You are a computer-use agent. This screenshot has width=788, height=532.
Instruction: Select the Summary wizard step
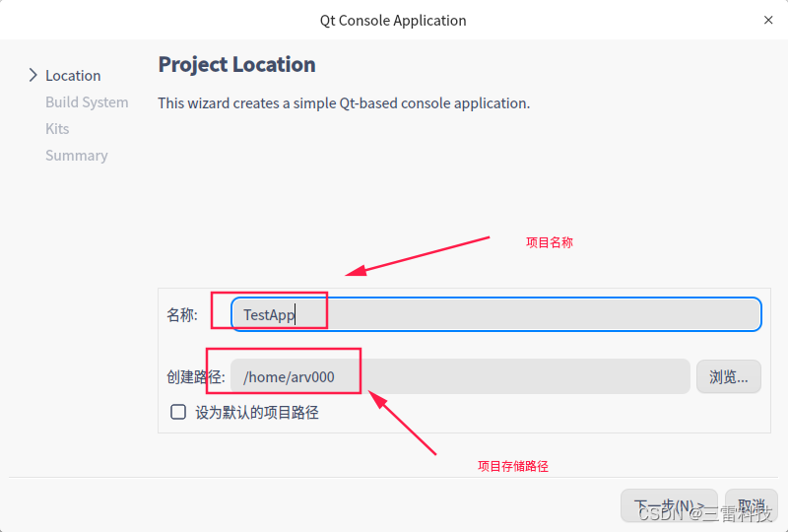77,156
